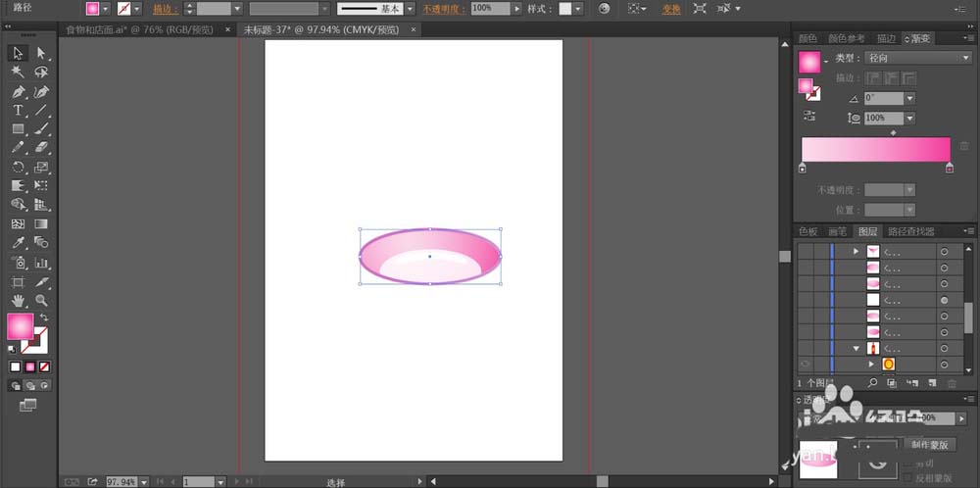Enable Draw Inside mode
The width and height of the screenshot is (980, 488).
(x=44, y=385)
